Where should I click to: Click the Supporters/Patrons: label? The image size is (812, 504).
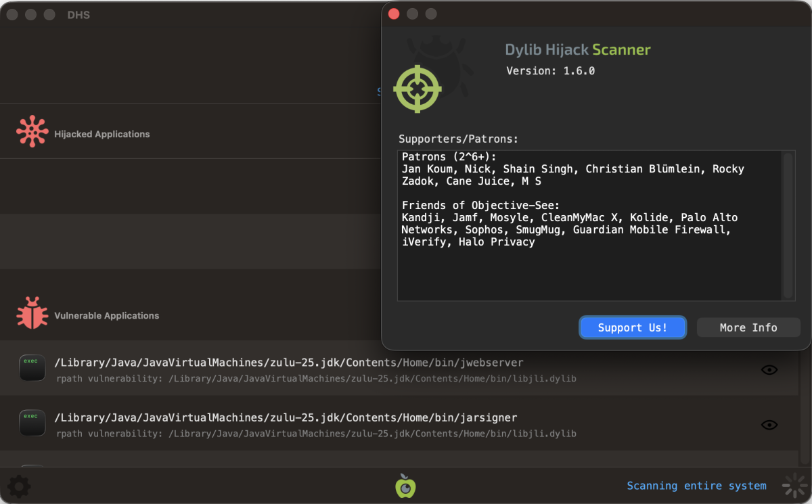pos(458,139)
